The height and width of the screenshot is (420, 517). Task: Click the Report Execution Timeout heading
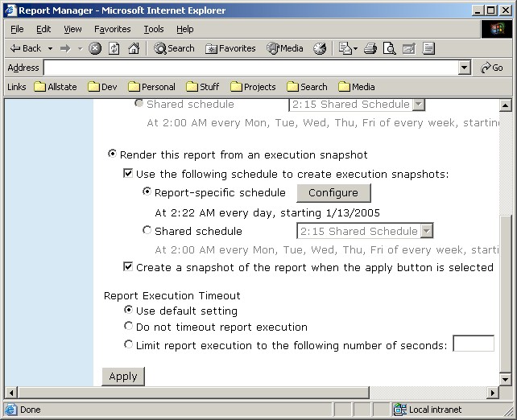(172, 295)
